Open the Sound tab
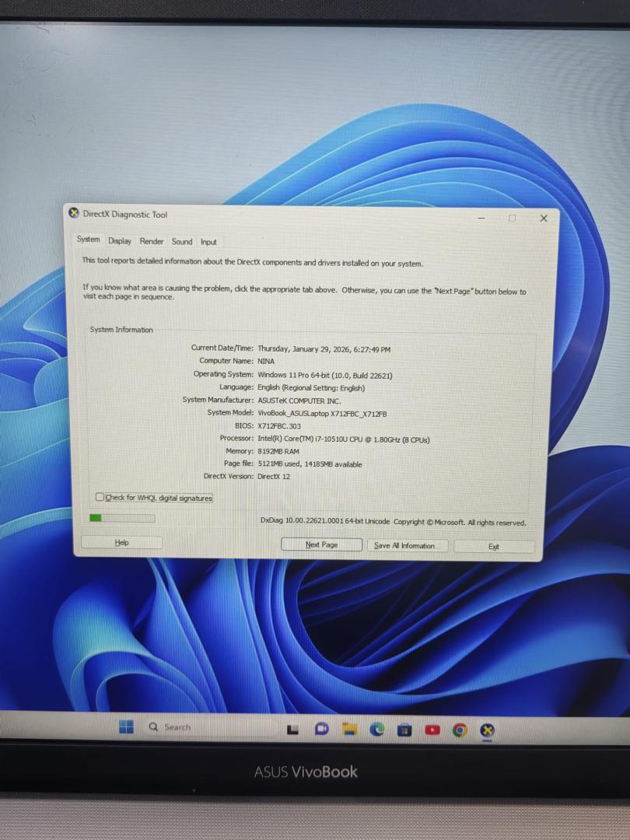 point(182,242)
